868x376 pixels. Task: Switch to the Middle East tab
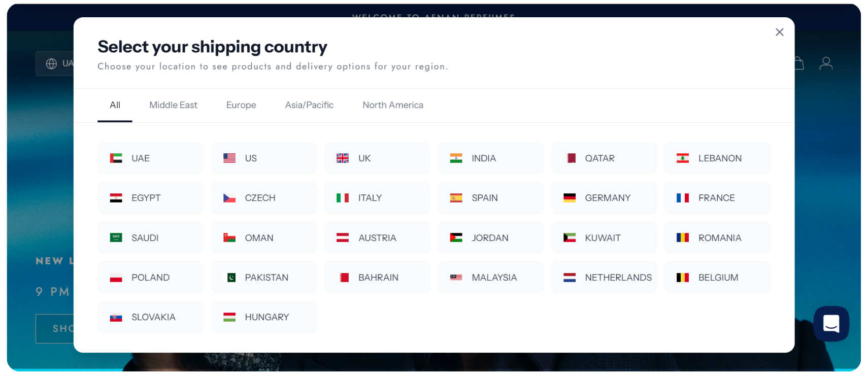pyautogui.click(x=173, y=105)
